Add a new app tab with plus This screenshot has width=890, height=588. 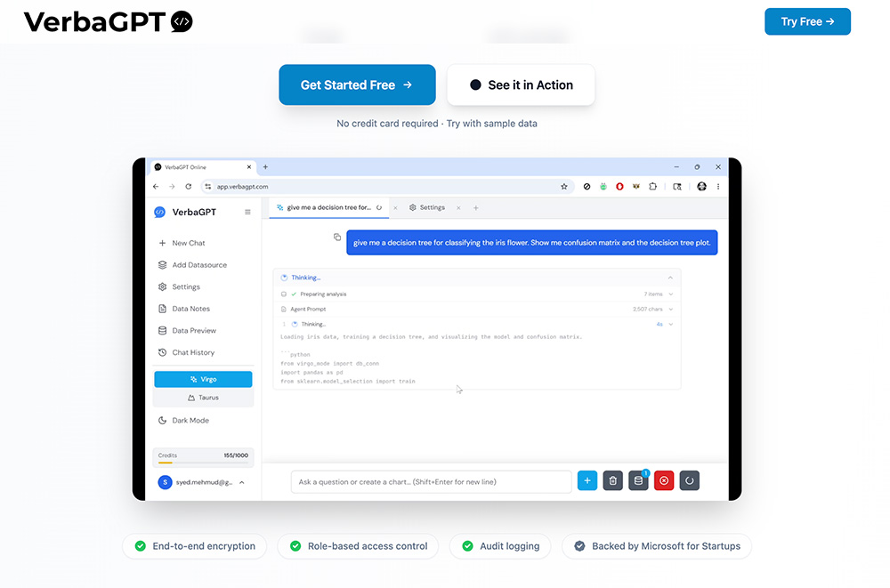475,208
